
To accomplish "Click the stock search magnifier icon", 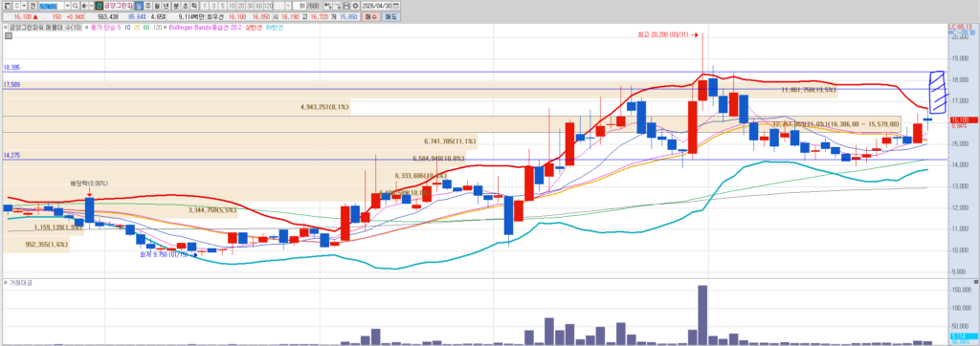I will tap(75, 6).
